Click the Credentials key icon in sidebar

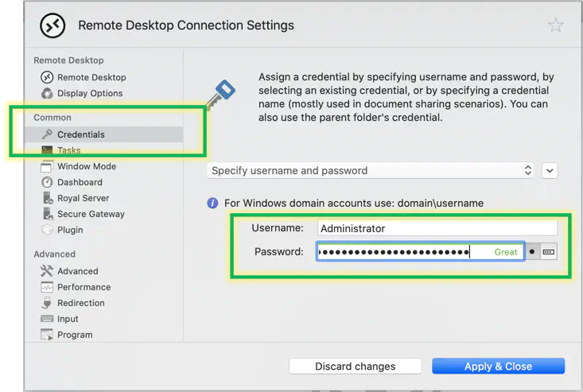pos(47,134)
